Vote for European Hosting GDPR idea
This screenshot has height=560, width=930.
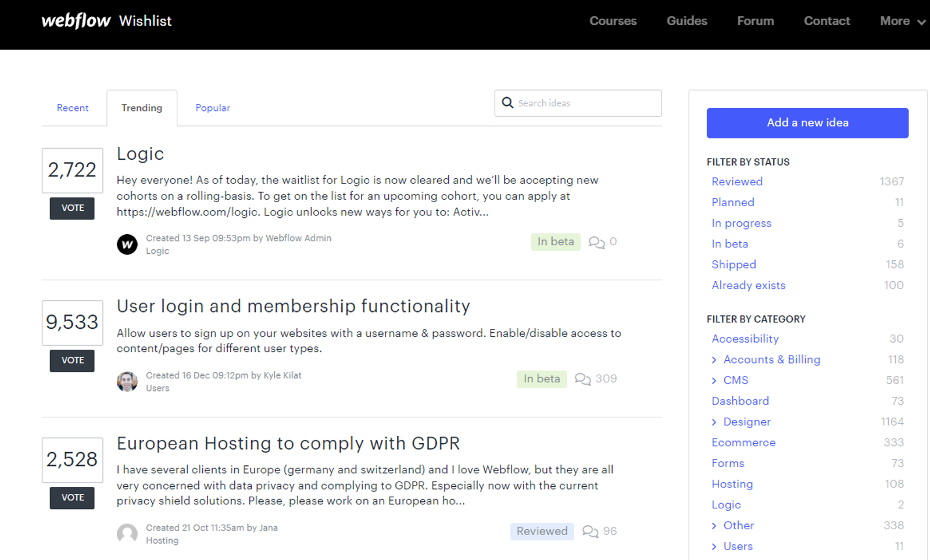[72, 498]
